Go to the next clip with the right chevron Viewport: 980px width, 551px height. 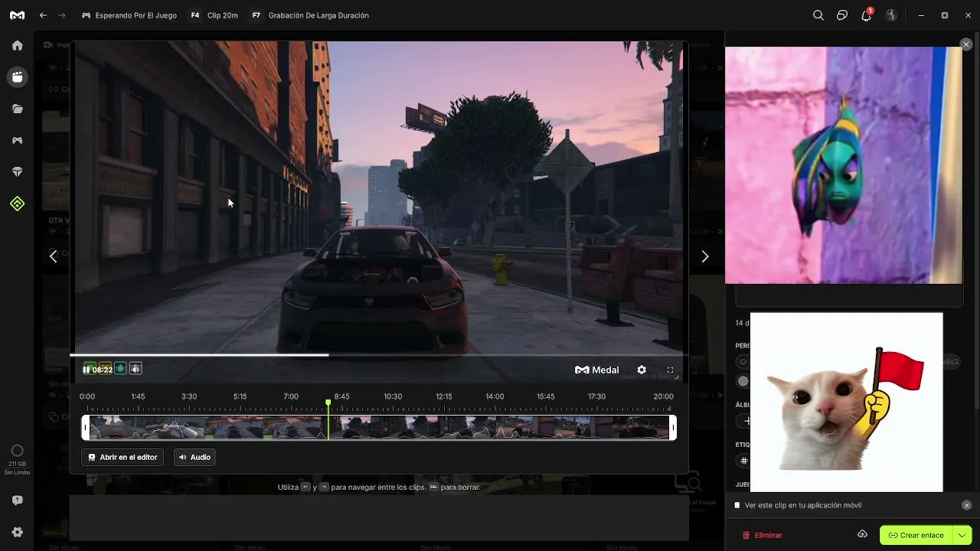point(705,256)
